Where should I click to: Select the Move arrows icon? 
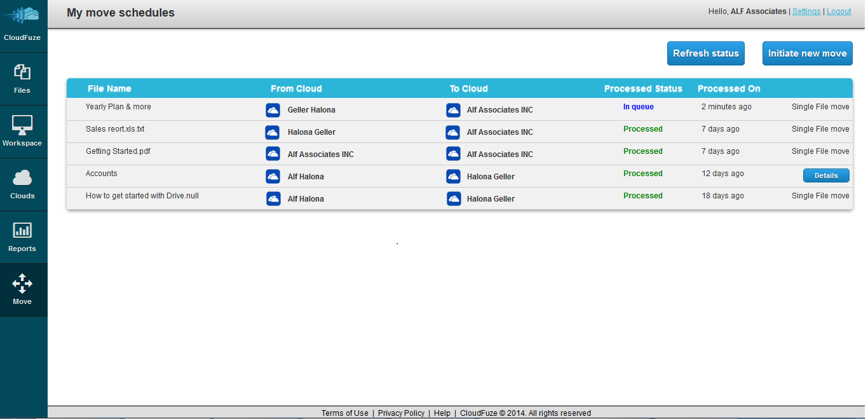coord(22,283)
